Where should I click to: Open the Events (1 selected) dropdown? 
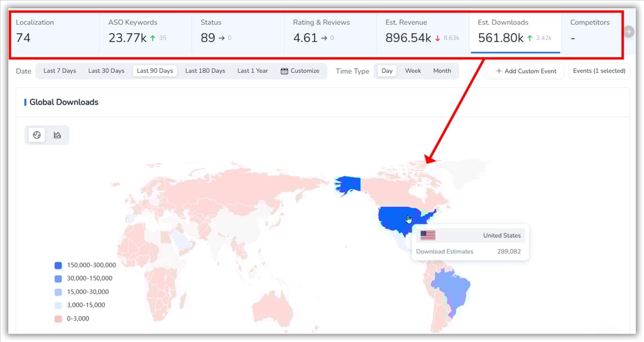[599, 71]
